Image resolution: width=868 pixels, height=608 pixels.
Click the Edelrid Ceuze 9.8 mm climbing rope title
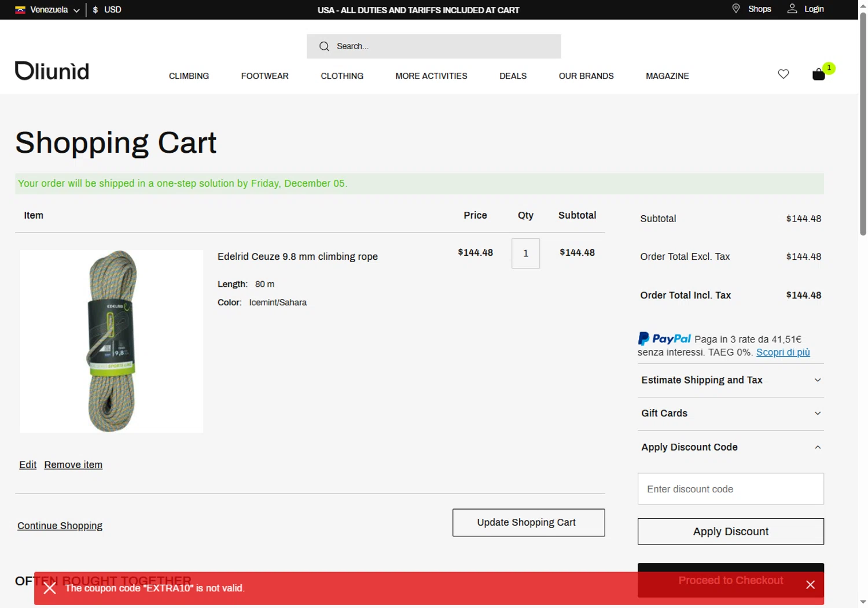coord(297,256)
